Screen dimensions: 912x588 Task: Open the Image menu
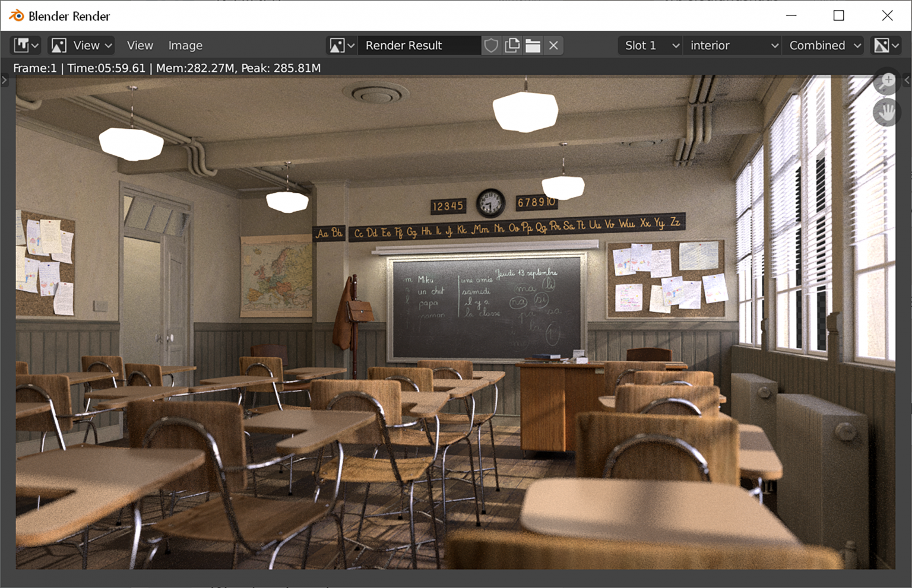click(x=185, y=46)
